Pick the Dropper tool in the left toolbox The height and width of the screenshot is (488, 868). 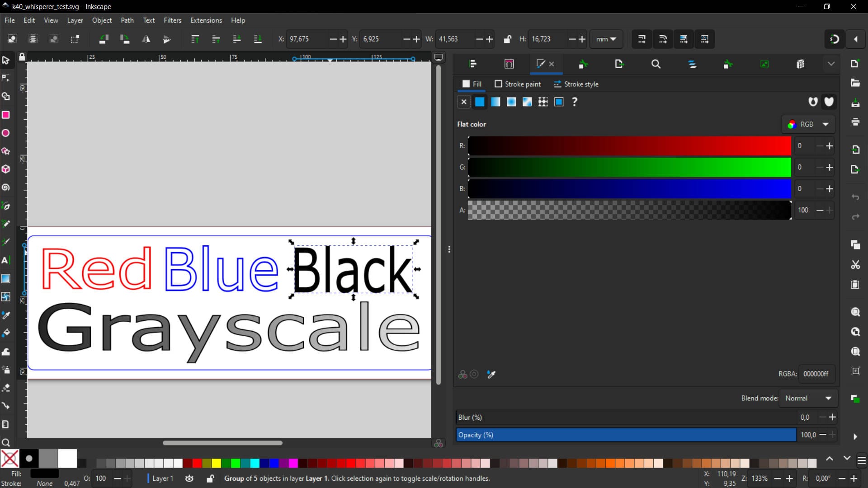click(x=6, y=315)
